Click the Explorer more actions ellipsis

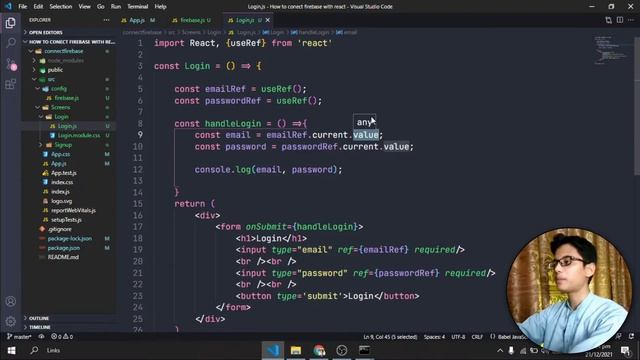coord(106,20)
